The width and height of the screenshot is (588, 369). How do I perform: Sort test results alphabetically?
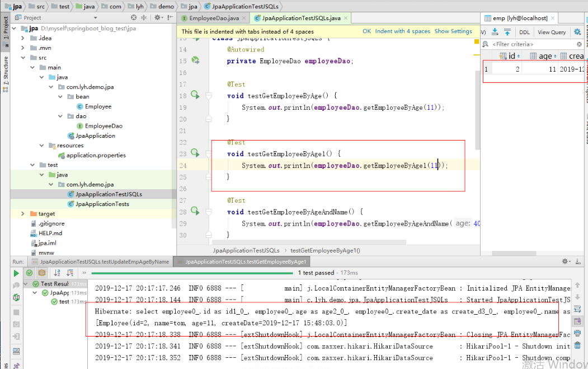(57, 273)
